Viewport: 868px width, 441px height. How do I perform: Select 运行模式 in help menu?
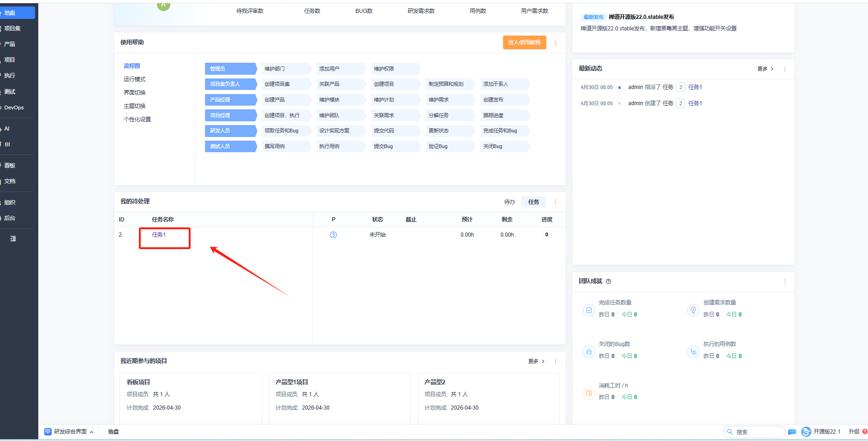(x=135, y=79)
